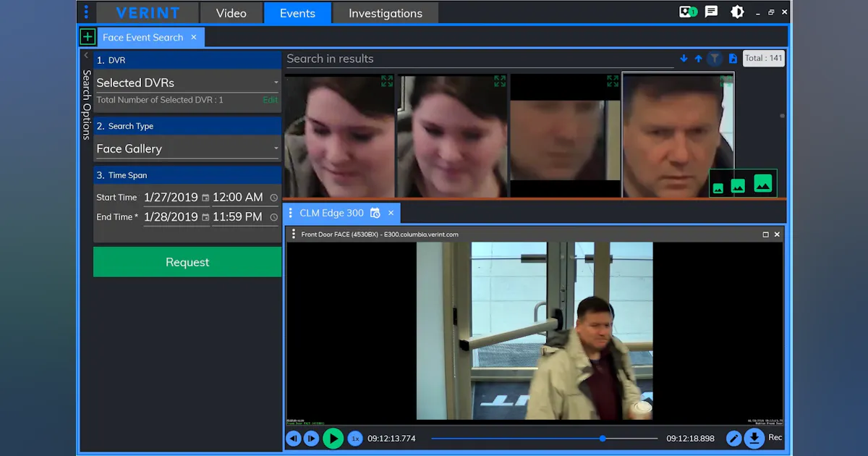Toggle the results filter funnel icon
The image size is (868, 456).
[x=715, y=59]
